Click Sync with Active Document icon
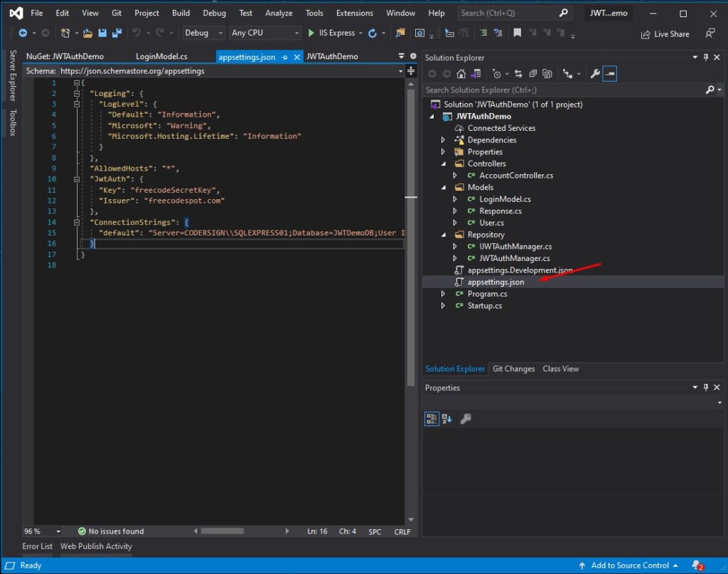728x574 pixels. 518,74
